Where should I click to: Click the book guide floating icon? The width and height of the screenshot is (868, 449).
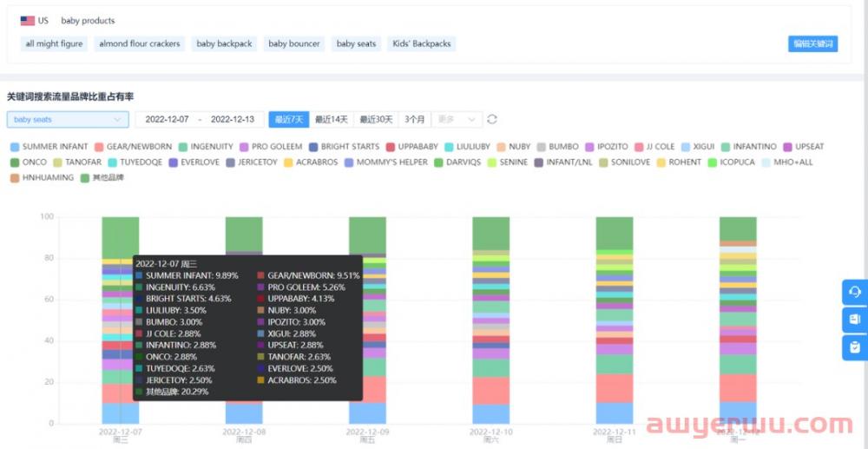point(854,320)
